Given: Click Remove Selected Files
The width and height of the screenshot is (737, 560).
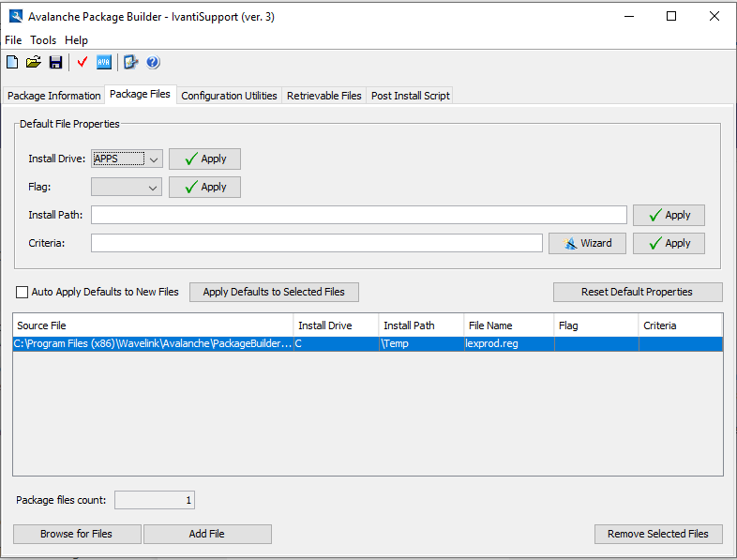Looking at the screenshot, I should pos(658,534).
